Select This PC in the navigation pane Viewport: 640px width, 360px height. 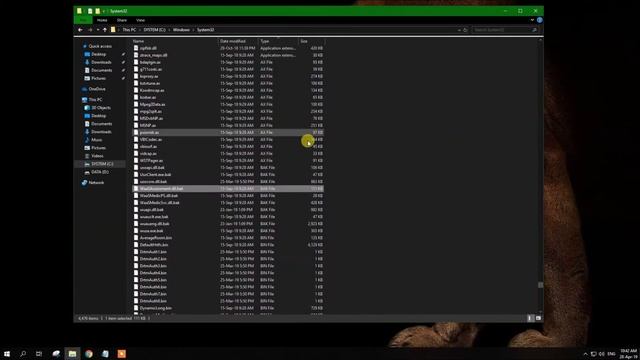[95, 100]
